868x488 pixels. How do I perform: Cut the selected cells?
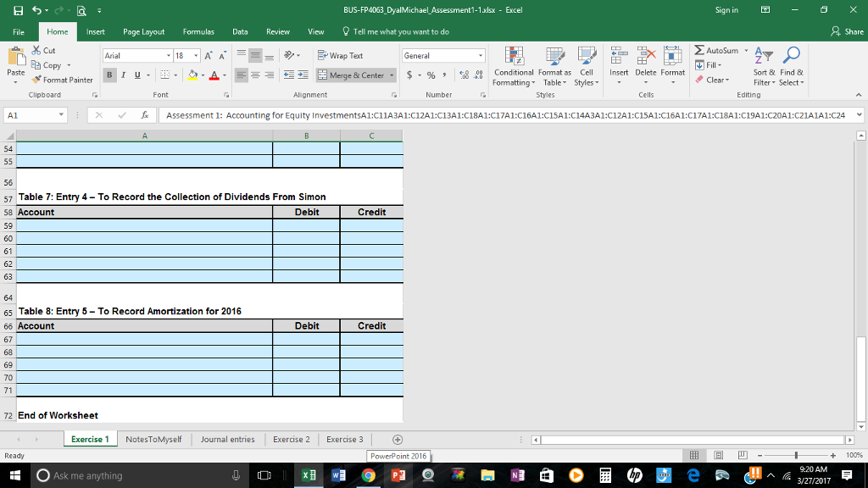[x=44, y=50]
